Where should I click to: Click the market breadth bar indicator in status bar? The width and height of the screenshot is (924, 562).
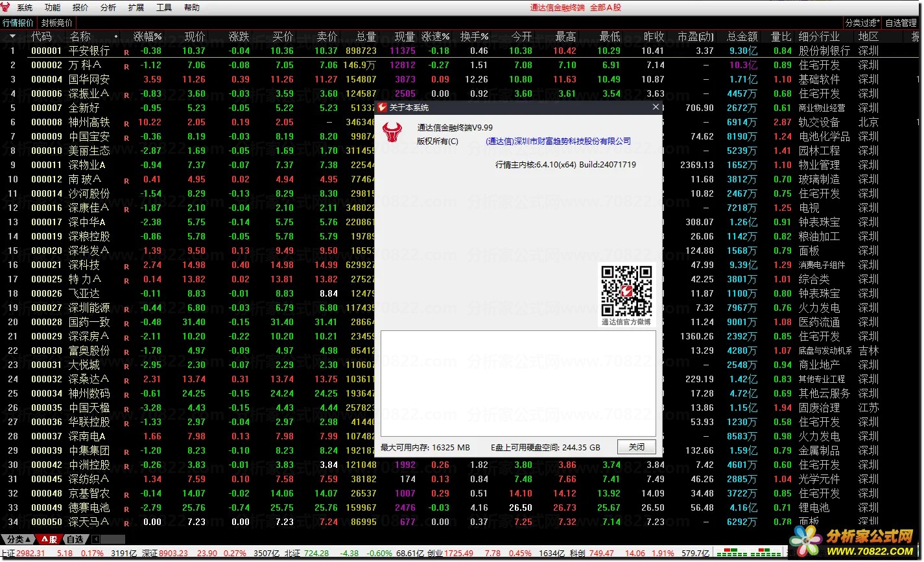pos(748,553)
